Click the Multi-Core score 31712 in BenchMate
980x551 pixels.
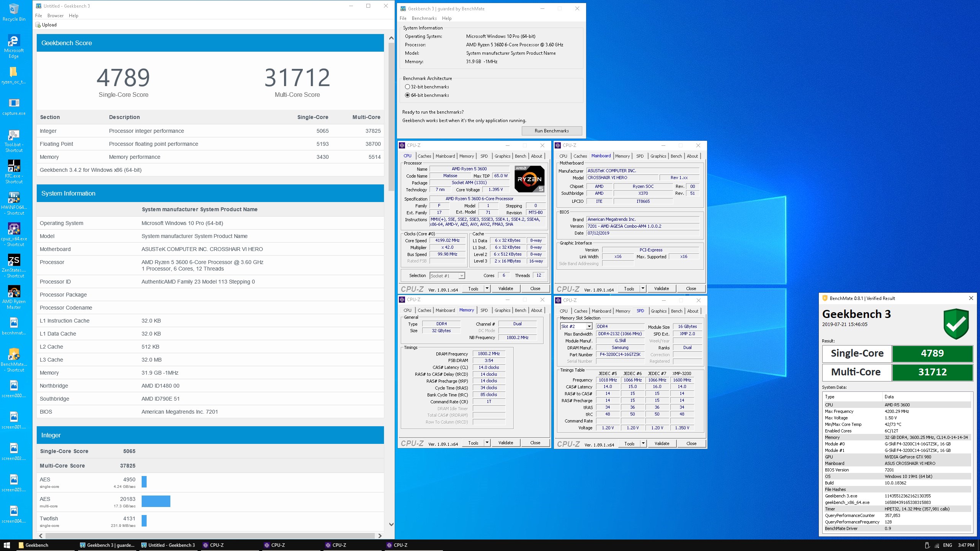(932, 372)
